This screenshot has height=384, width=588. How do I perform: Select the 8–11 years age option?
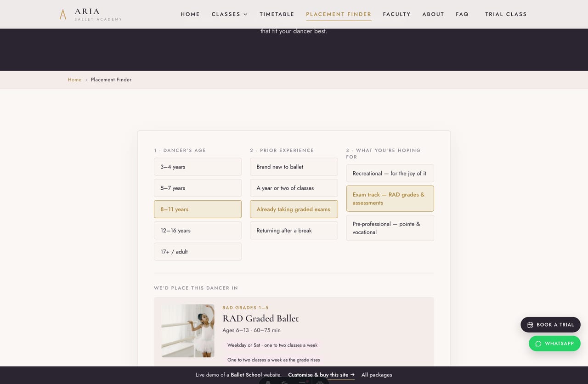click(x=198, y=209)
